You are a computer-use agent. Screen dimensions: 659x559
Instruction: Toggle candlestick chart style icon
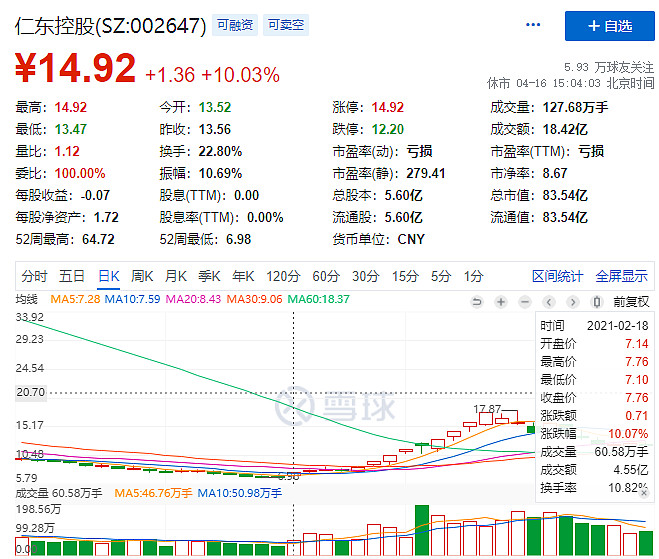596,302
